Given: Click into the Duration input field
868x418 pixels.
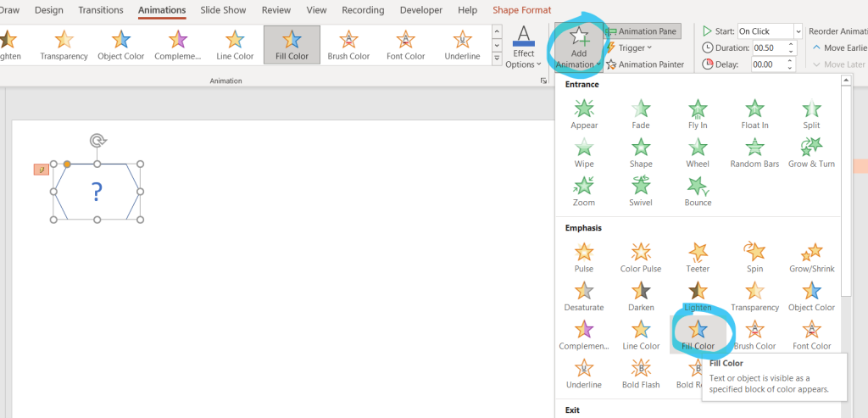Looking at the screenshot, I should [775, 47].
